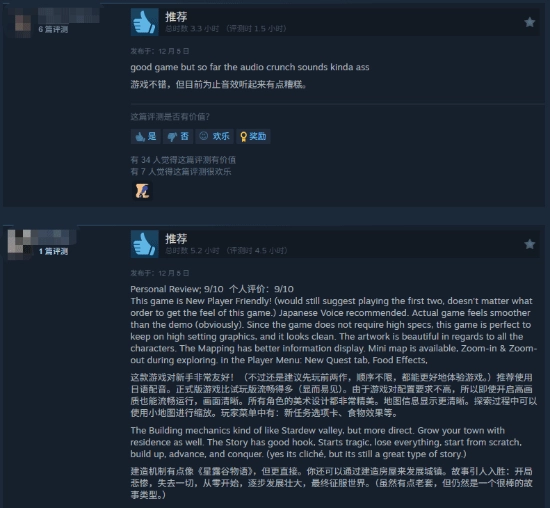The width and height of the screenshot is (550, 508).
Task: Click the second review's 推荐 title
Action: click(x=176, y=239)
